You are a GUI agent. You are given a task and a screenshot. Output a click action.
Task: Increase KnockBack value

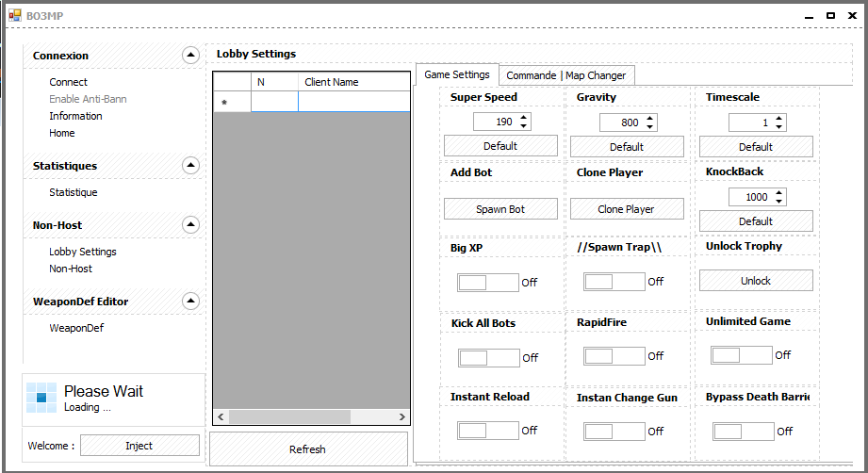coord(778,192)
